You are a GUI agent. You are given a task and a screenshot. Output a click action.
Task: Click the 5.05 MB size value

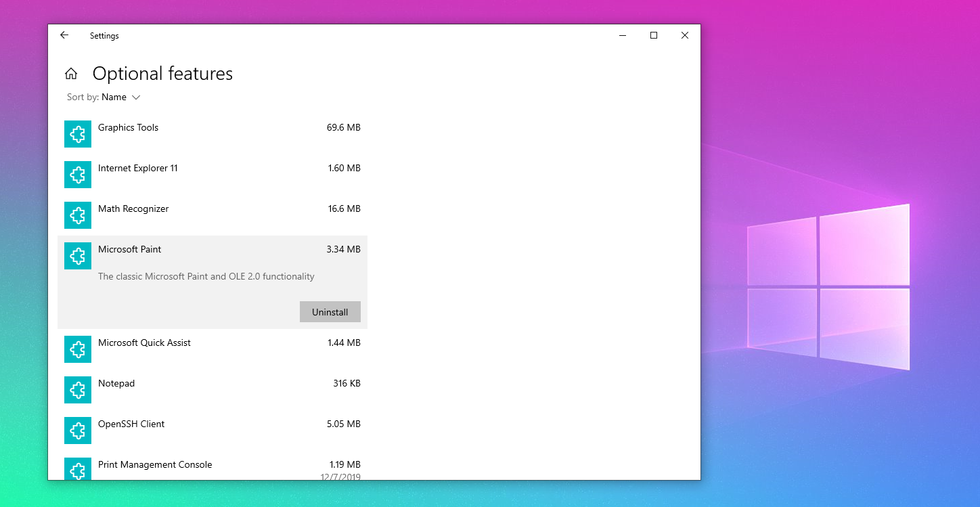coord(344,424)
